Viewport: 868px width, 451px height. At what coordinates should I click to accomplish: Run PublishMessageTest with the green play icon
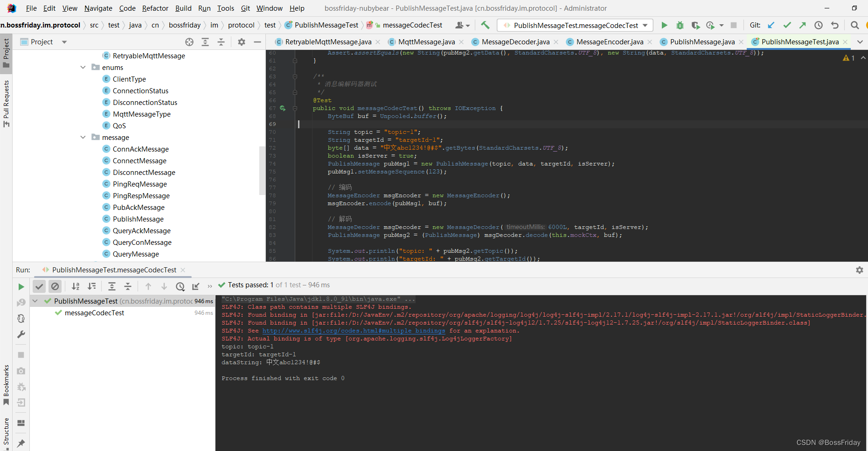664,25
